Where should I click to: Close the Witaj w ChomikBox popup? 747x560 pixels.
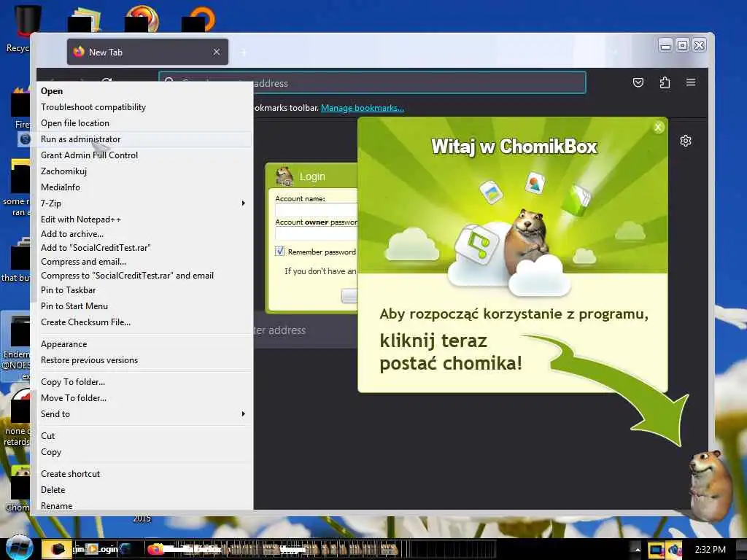(x=658, y=127)
